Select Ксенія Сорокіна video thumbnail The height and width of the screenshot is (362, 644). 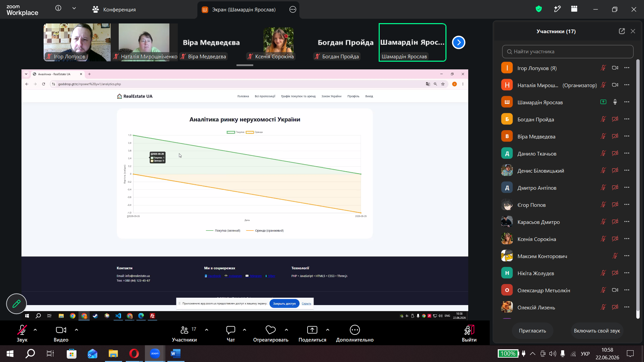pos(278,42)
